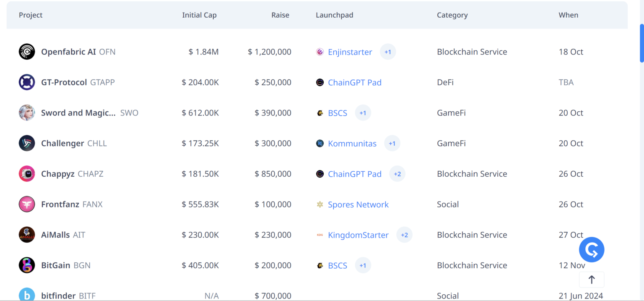Select the Challenger project logo
The height and width of the screenshot is (301, 644).
click(26, 143)
